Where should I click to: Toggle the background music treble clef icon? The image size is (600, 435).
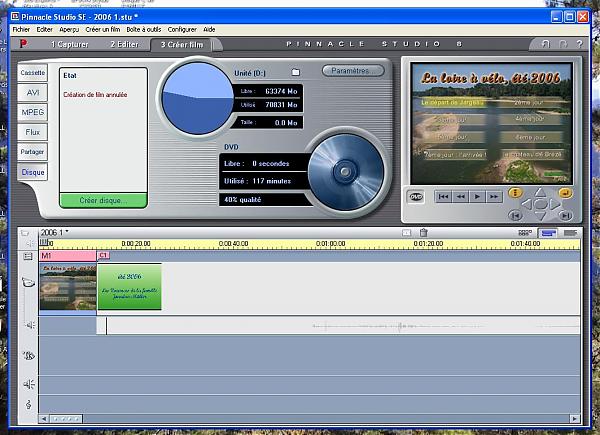(x=29, y=404)
